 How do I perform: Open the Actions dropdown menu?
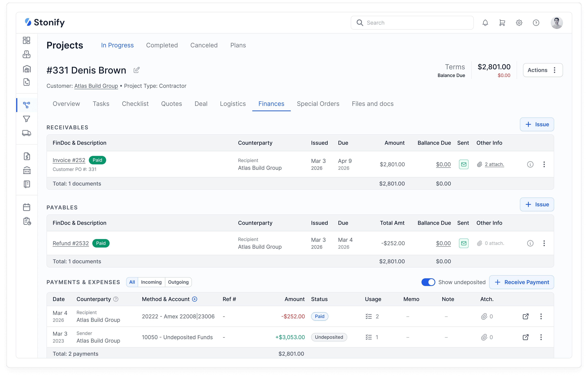[x=543, y=70]
